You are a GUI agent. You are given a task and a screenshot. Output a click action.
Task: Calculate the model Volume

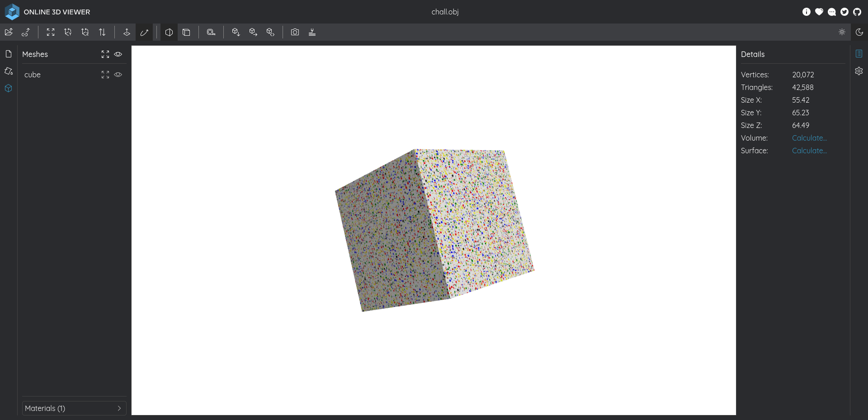[x=809, y=138]
